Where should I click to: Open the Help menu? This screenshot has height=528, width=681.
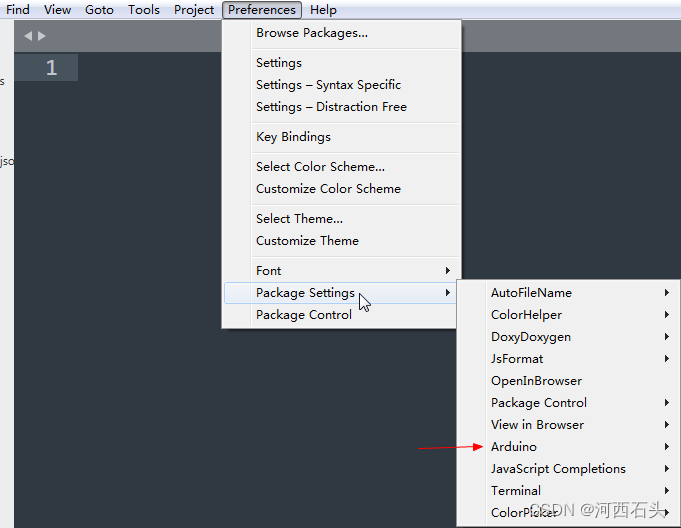[x=323, y=10]
